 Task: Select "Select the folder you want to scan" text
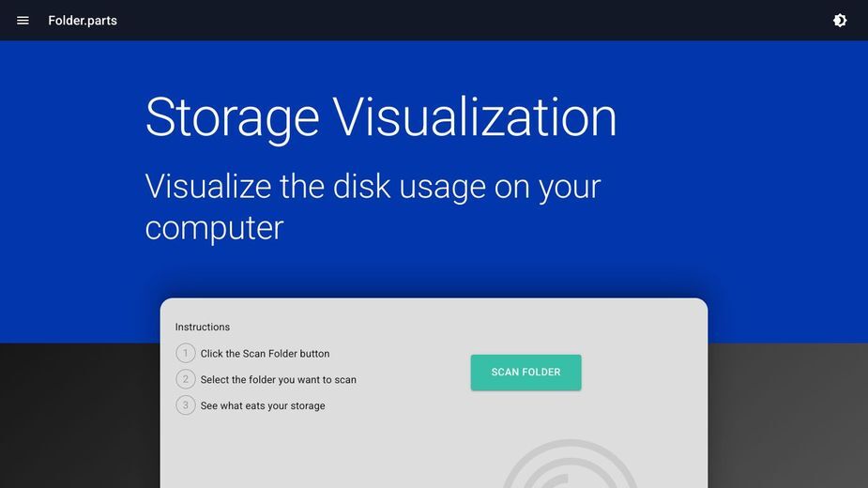coord(279,379)
